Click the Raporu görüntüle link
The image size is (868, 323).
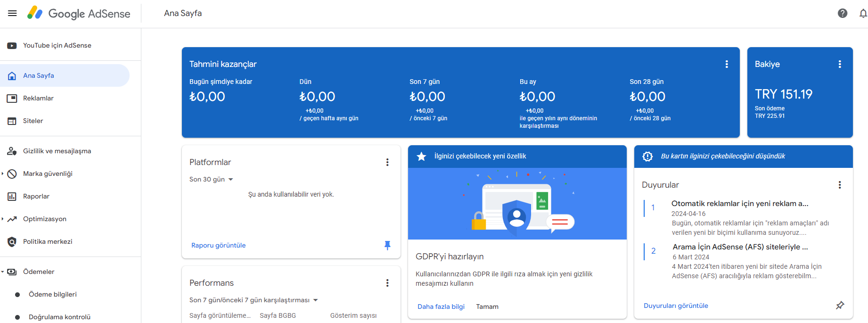pyautogui.click(x=219, y=245)
